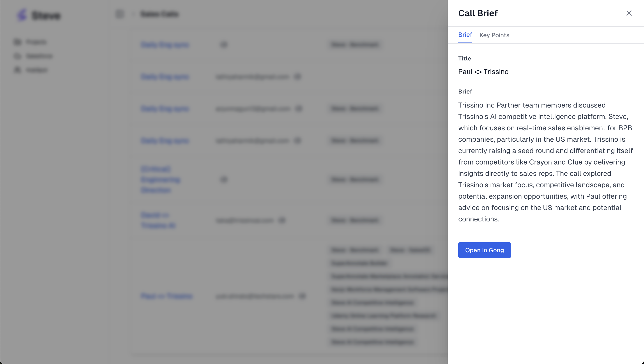Go to Projects in the sidebar
Image resolution: width=644 pixels, height=364 pixels.
pos(37,42)
